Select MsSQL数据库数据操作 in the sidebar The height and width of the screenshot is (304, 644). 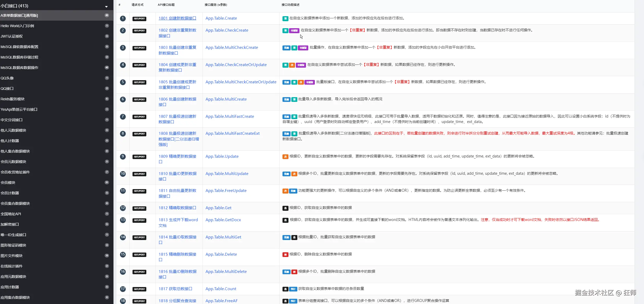(x=20, y=68)
